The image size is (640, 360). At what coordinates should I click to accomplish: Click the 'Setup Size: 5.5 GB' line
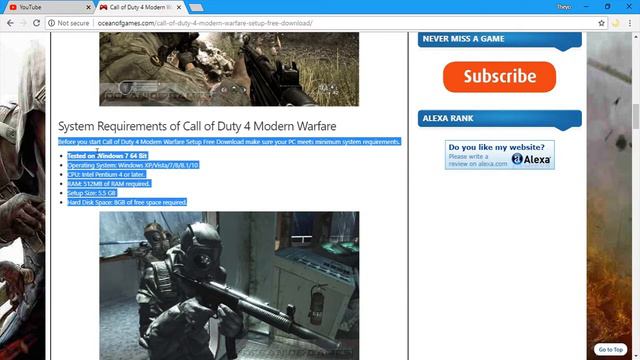pos(92,193)
